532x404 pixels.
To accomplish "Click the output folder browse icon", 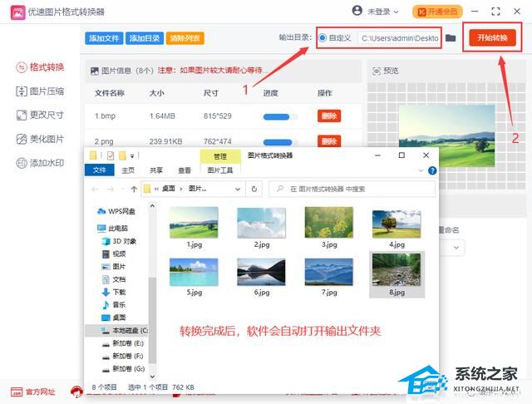I will [x=451, y=37].
